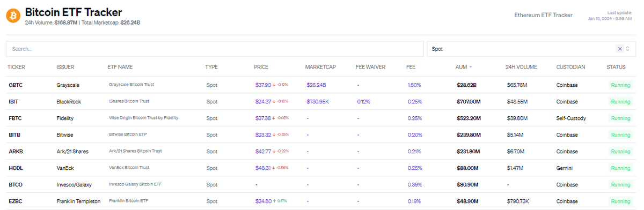Sort by AUM column arrow
The width and height of the screenshot is (644, 210).
[471, 67]
